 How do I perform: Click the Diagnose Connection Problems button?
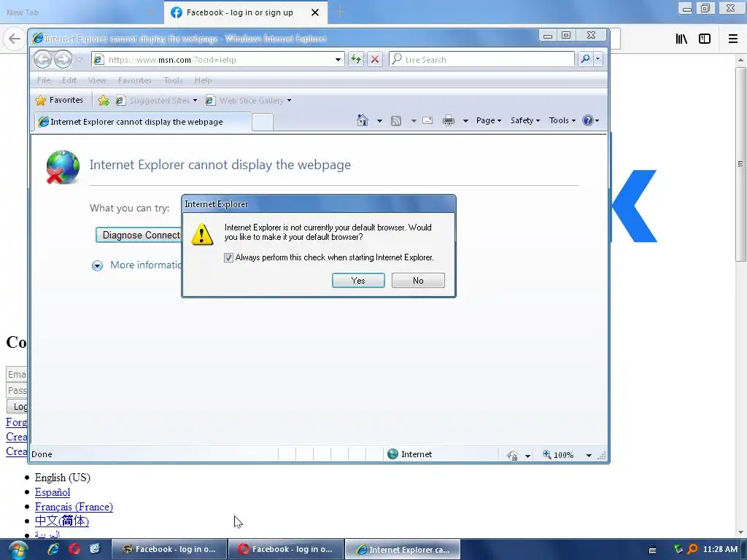click(x=139, y=236)
